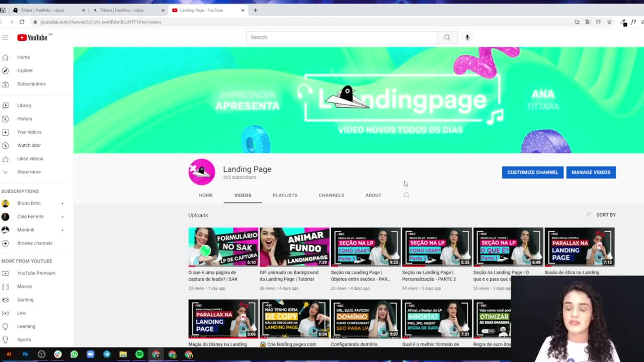Open the 7:12 Parallax na Landing Page thumbnail

coord(579,247)
